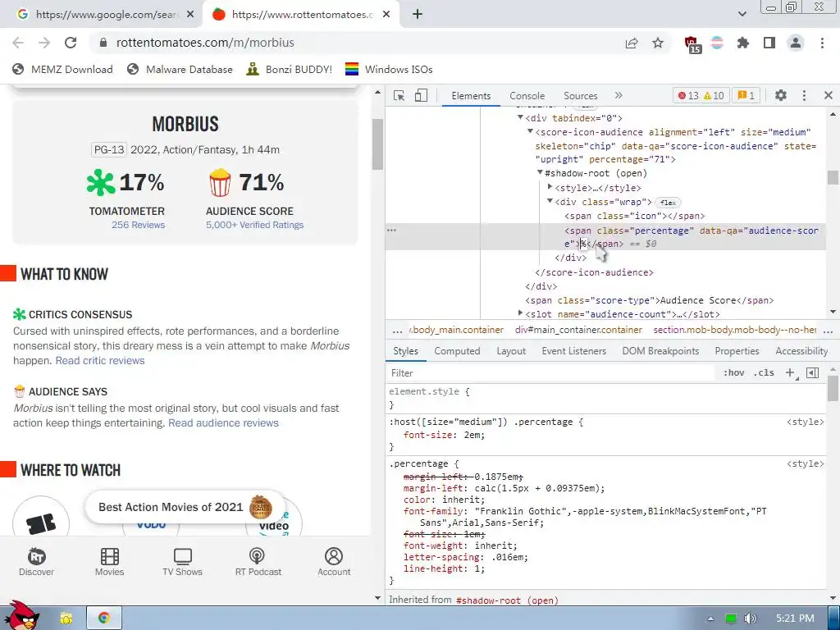840x630 pixels.
Task: Click the 13 errors counter
Action: (688, 95)
